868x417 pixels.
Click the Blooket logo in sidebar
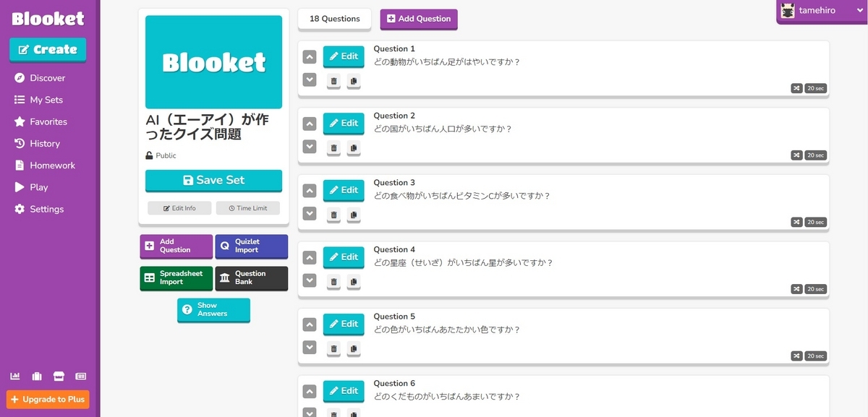[48, 19]
